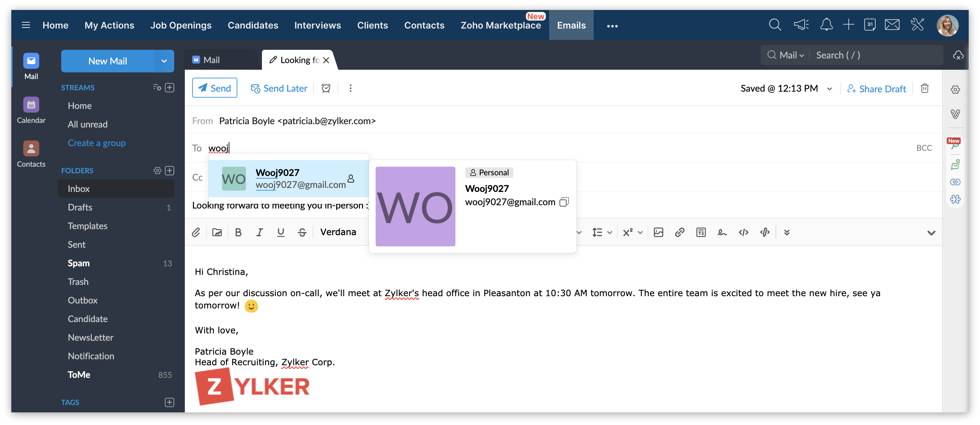Insert an image using the toolbar icon
The height and width of the screenshot is (425, 980).
tap(658, 232)
